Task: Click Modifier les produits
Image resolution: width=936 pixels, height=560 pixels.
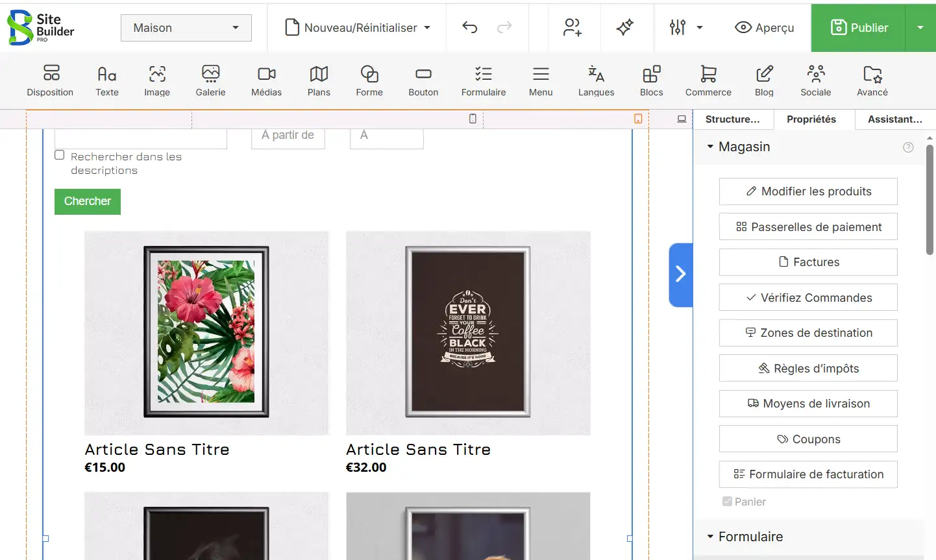Action: coord(808,191)
